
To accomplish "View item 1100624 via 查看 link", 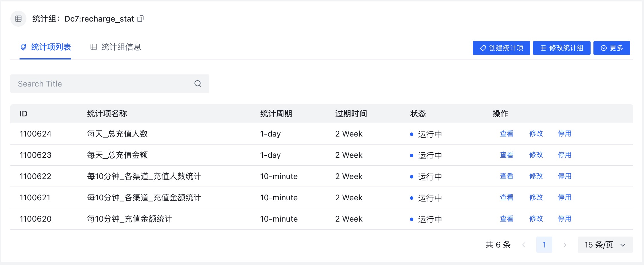I will (x=506, y=134).
